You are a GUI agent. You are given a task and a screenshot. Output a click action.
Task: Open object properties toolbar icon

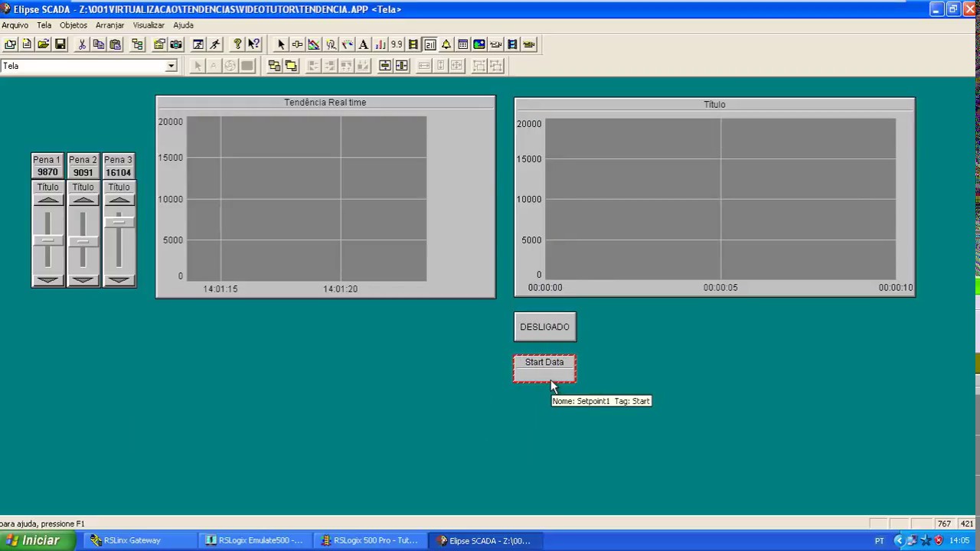coord(159,44)
